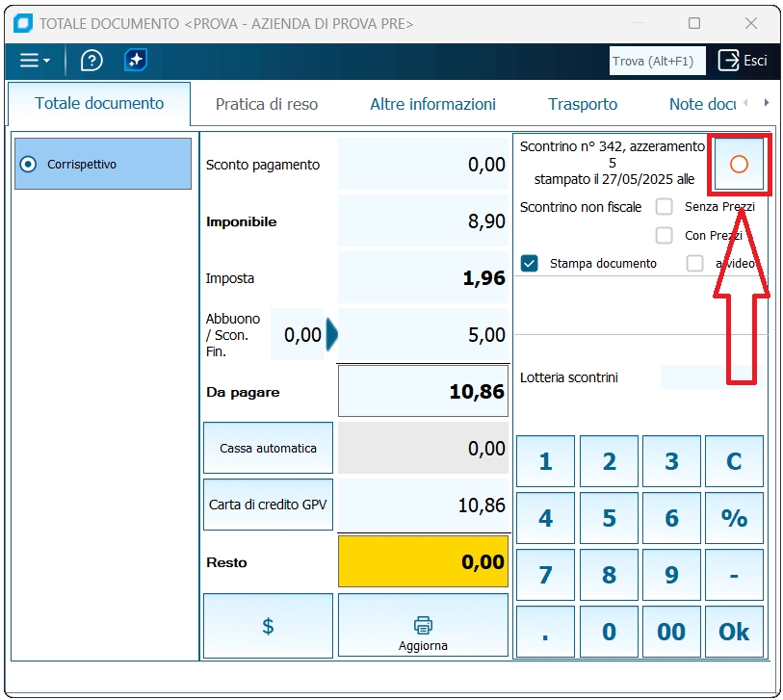Click the 5,00 abbuono amount field
Viewport: 783px width, 700px height.
pyautogui.click(x=424, y=334)
